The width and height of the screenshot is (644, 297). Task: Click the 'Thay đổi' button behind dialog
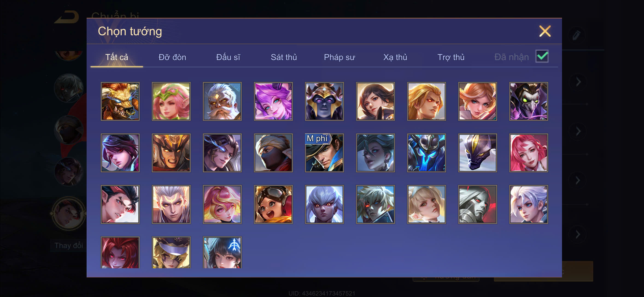coord(68,245)
